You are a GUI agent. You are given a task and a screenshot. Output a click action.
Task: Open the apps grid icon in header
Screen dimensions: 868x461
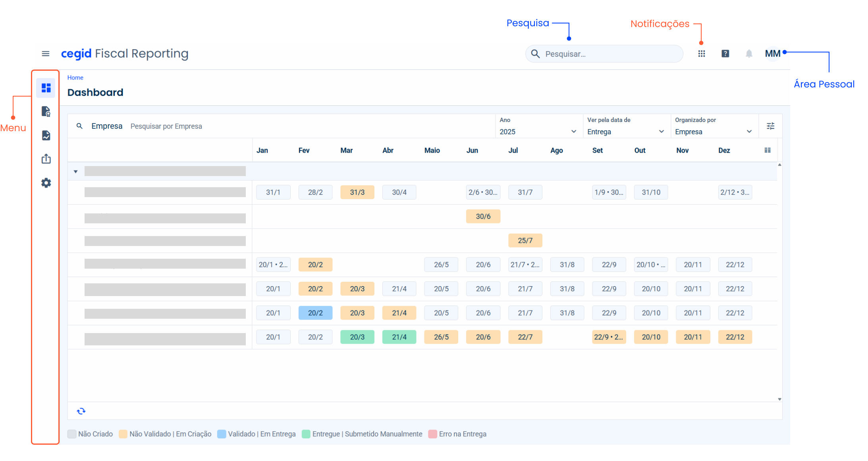(702, 54)
